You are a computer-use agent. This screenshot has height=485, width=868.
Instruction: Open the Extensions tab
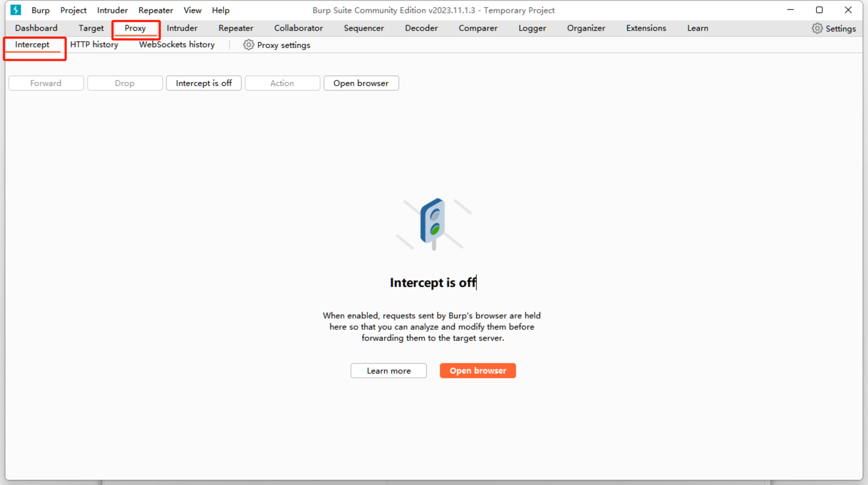pos(646,28)
